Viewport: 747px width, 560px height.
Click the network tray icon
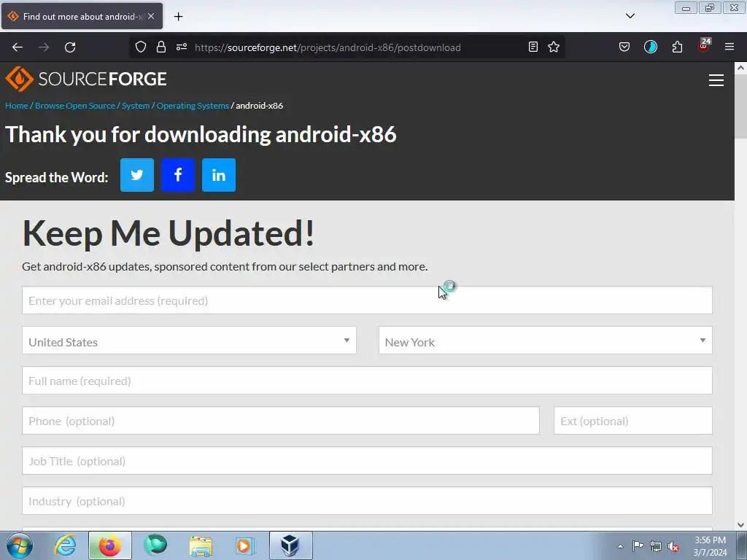[x=656, y=546]
